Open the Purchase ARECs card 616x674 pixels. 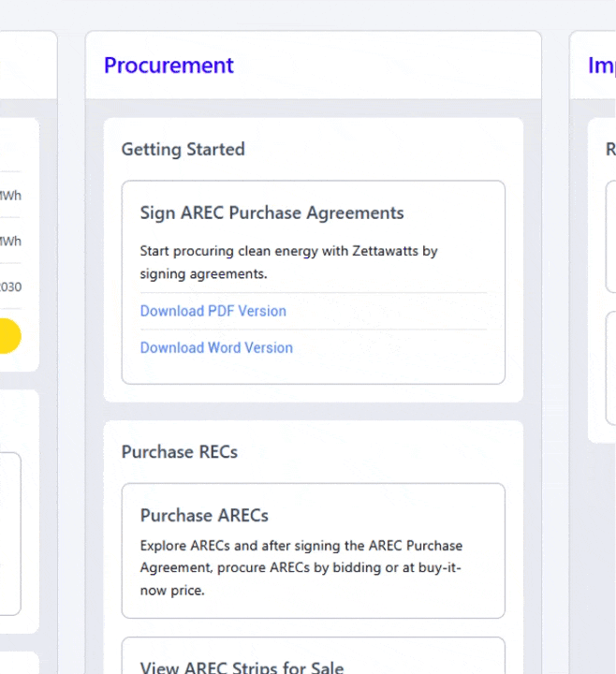313,550
